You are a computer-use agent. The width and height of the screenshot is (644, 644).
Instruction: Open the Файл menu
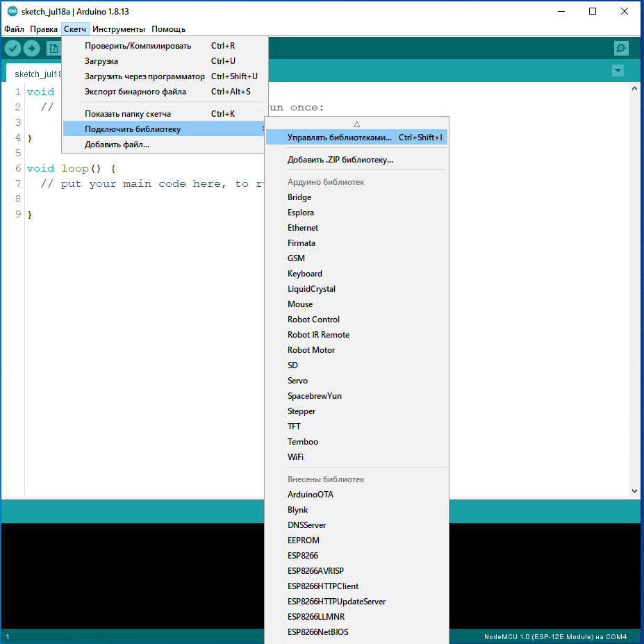point(14,29)
